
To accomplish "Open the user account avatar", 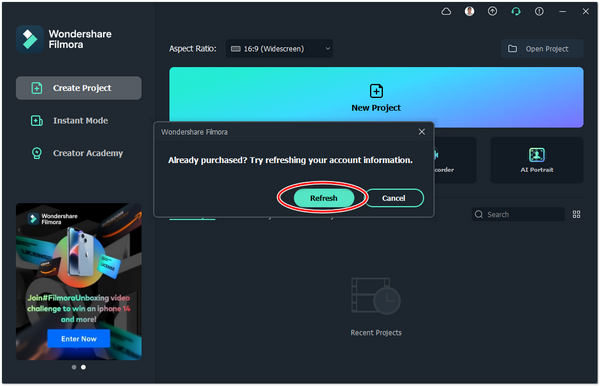I will pyautogui.click(x=470, y=11).
